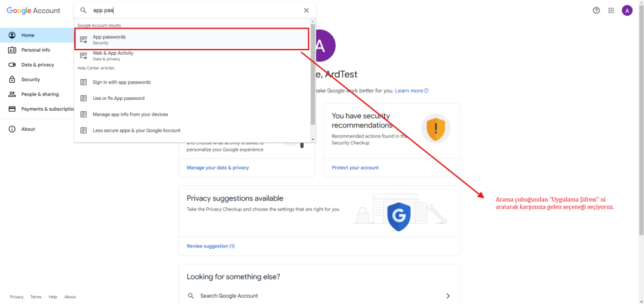Screen dimensions: 644x304
Task: Clear the search box with X
Action: (x=306, y=11)
